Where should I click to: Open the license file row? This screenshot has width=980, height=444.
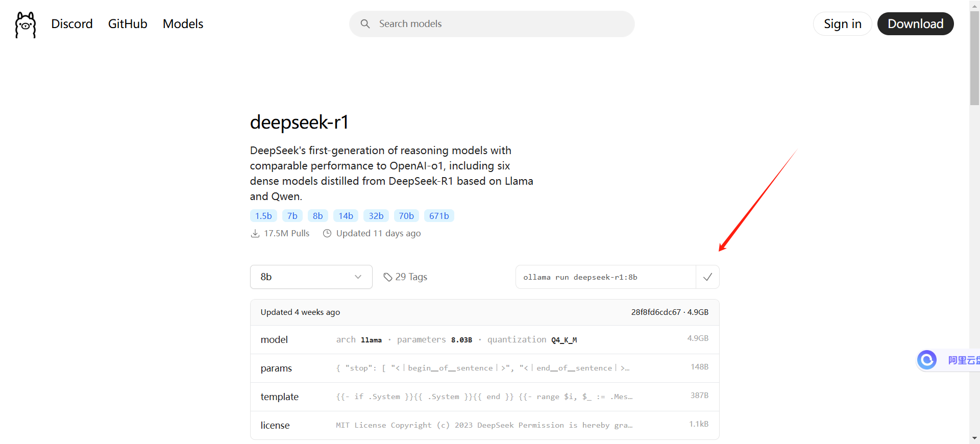coord(484,425)
